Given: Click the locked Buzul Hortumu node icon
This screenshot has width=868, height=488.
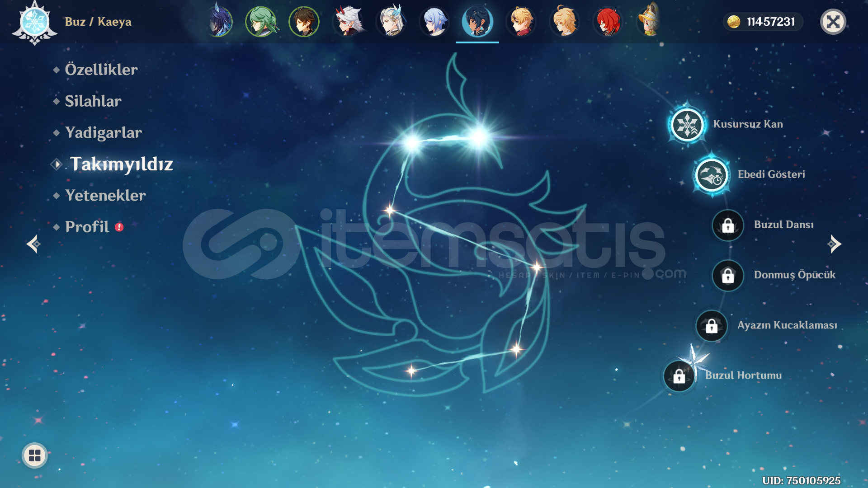Looking at the screenshot, I should click(x=679, y=375).
